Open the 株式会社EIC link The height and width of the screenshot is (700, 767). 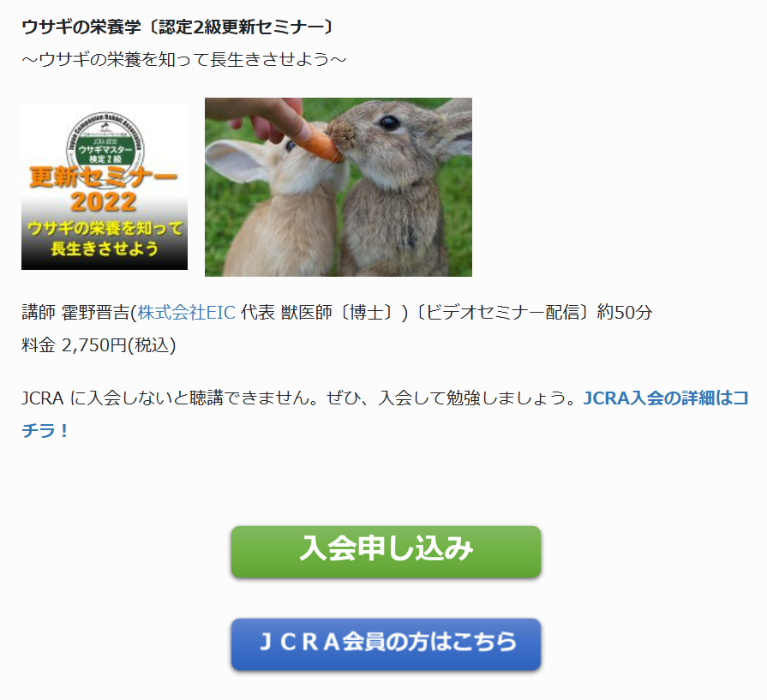186,312
